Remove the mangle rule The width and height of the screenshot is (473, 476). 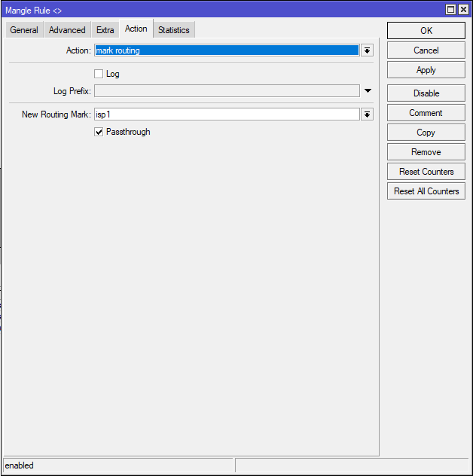click(x=426, y=152)
